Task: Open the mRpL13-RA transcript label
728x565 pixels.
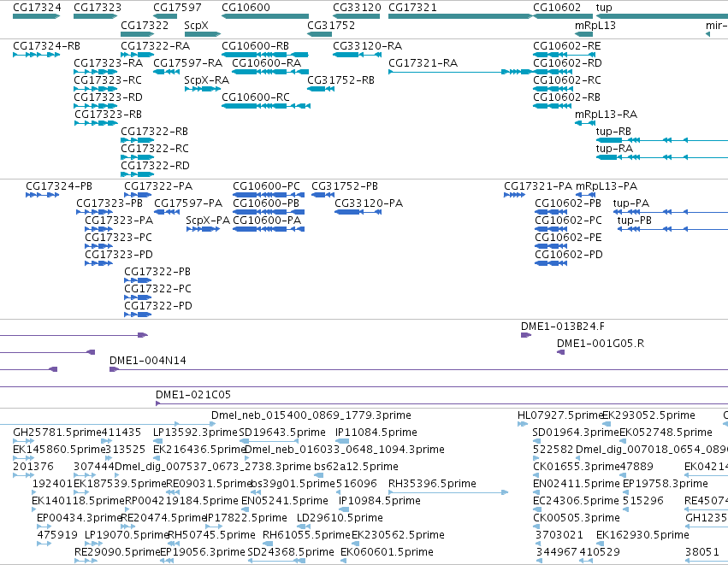Action: [x=606, y=115]
